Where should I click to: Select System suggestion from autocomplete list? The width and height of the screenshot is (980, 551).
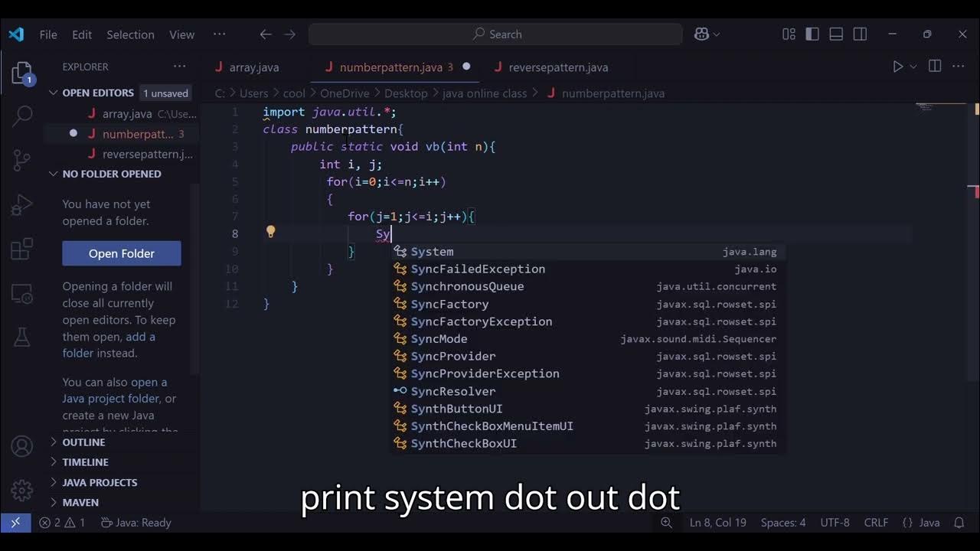tap(588, 252)
